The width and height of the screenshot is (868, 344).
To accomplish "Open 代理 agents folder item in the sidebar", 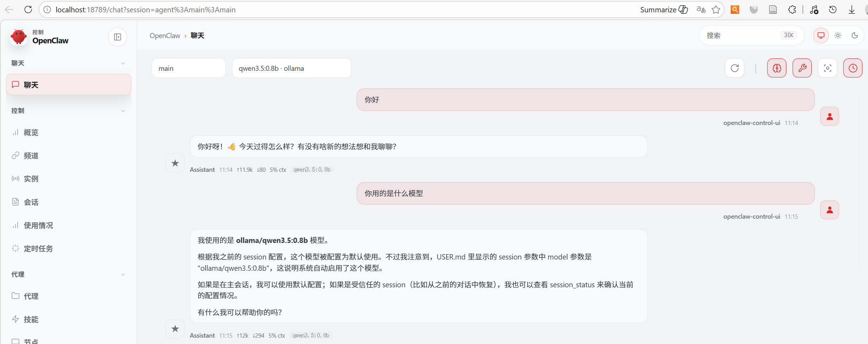I will [69, 296].
